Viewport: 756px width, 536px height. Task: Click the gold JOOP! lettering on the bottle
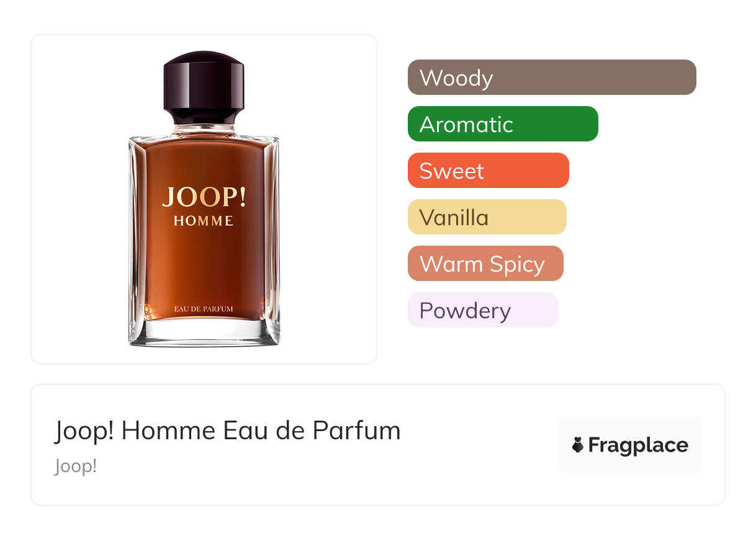(x=204, y=197)
